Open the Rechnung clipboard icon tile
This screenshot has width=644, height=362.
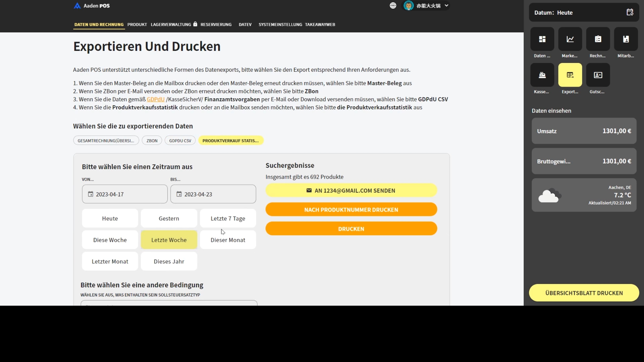pos(598,39)
